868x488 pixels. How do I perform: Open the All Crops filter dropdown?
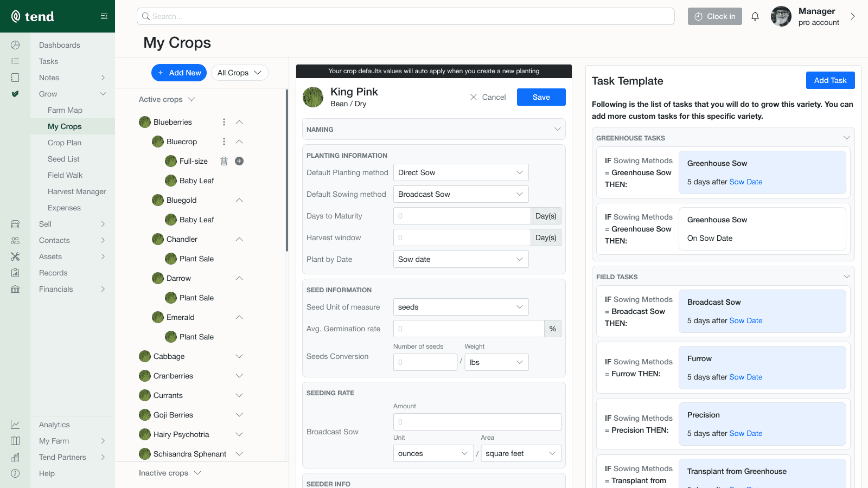pyautogui.click(x=239, y=73)
